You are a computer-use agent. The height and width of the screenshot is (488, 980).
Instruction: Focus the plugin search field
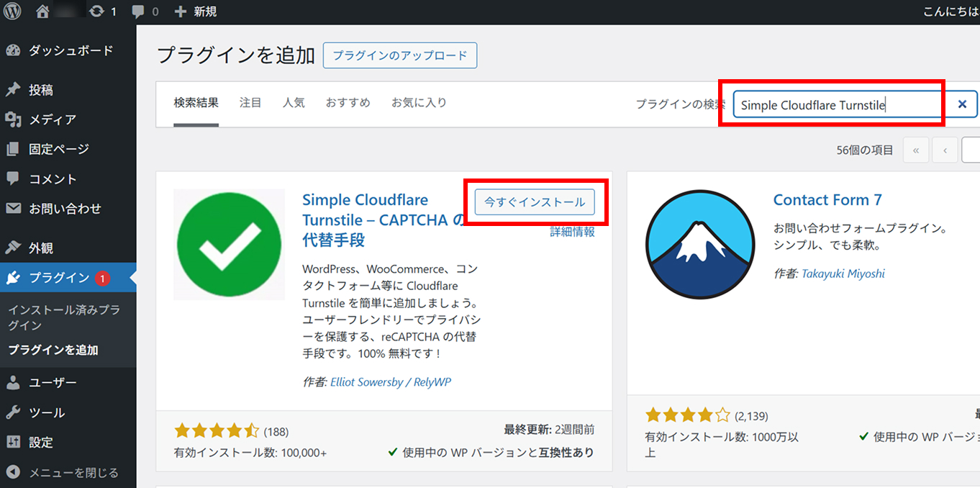[856, 104]
